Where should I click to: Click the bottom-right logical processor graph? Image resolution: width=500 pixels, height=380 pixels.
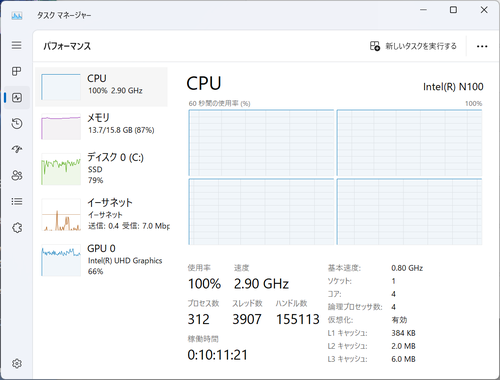(409, 212)
